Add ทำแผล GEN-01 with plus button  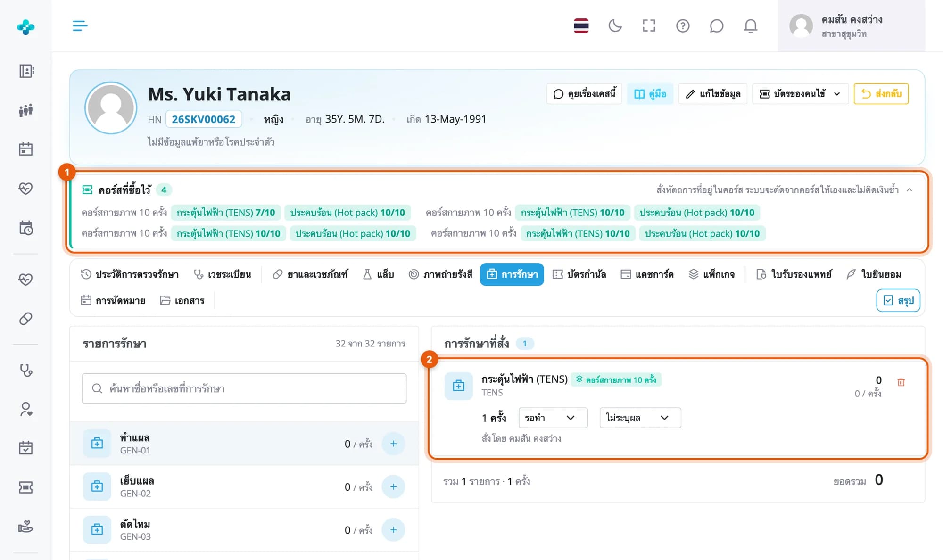pos(393,444)
